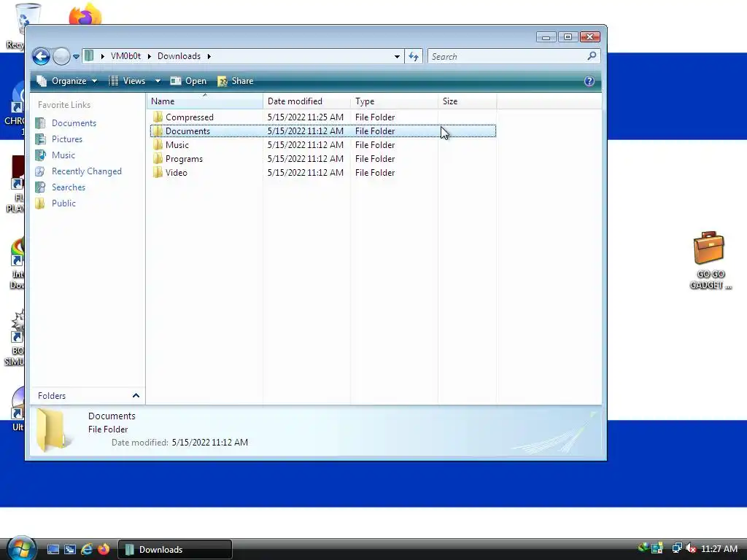The width and height of the screenshot is (747, 560).
Task: Click Switch between windows quick launch icon
Action: tap(69, 550)
